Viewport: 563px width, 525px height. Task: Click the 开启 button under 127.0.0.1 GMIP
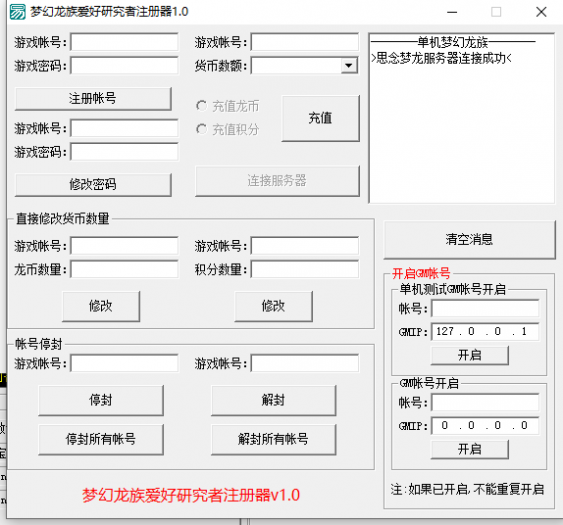click(470, 355)
